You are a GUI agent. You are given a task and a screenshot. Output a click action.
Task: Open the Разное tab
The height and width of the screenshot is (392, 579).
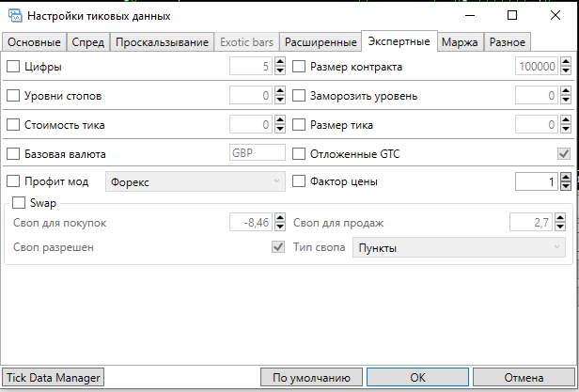click(x=508, y=42)
